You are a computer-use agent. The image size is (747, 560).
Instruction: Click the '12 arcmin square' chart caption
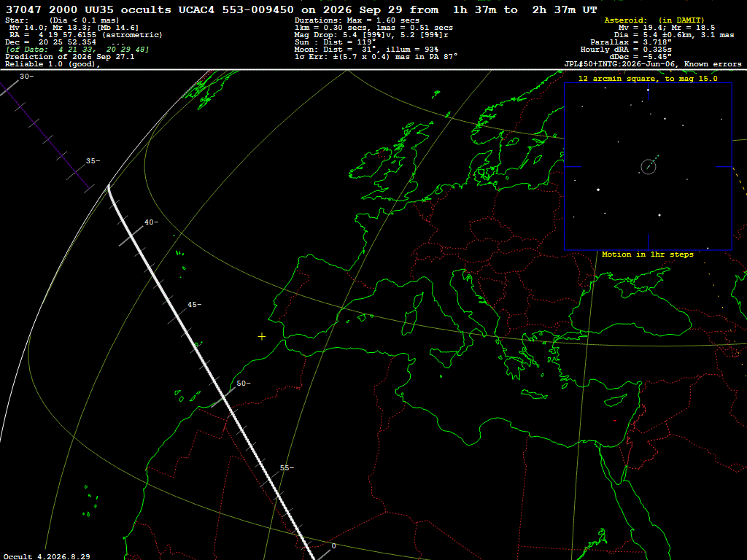(648, 79)
